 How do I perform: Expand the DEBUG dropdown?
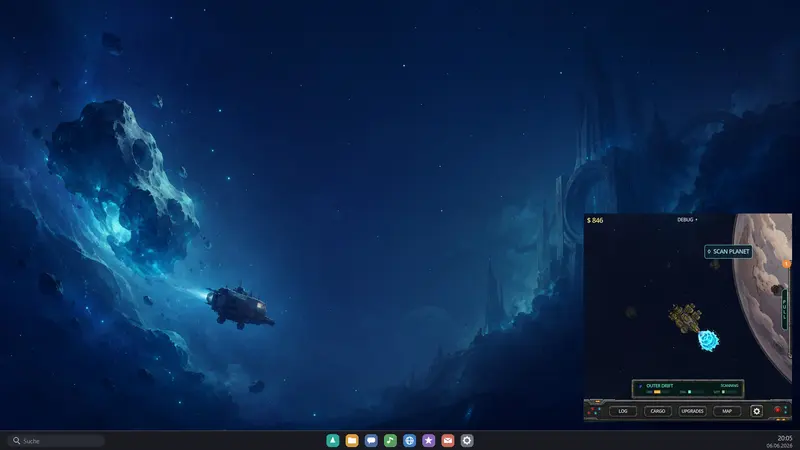point(687,219)
